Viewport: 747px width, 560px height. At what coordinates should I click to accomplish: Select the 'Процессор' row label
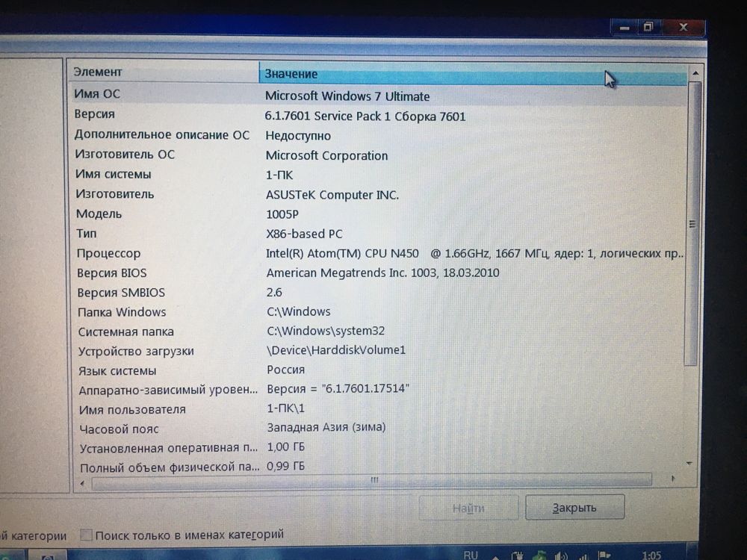coord(108,253)
